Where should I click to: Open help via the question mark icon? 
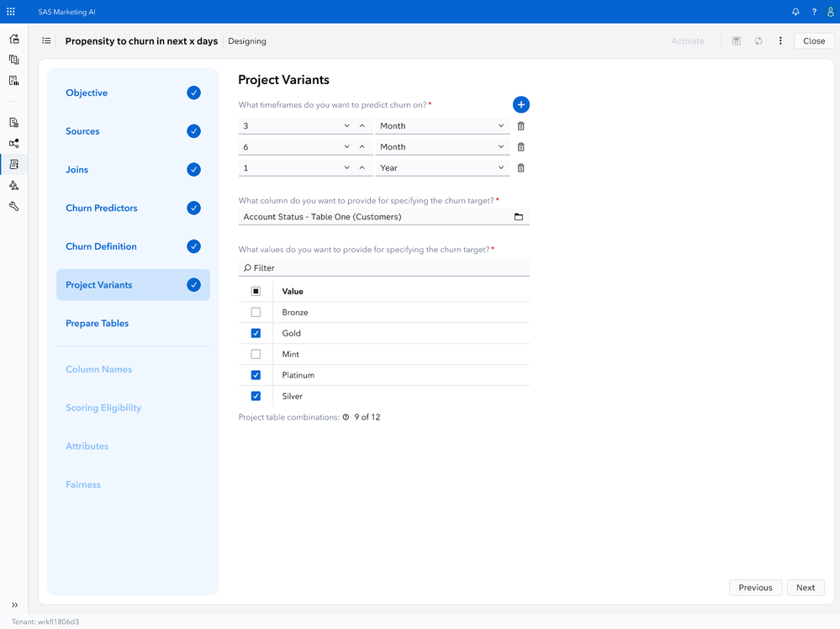point(813,12)
